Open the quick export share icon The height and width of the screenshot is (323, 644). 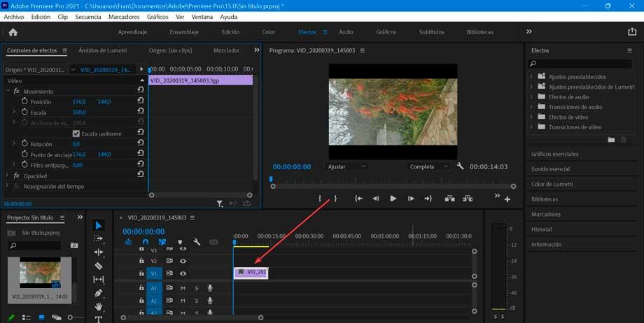(631, 31)
